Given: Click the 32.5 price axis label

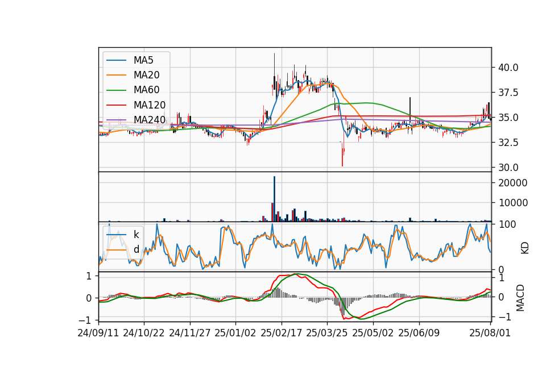Looking at the screenshot, I should (508, 143).
